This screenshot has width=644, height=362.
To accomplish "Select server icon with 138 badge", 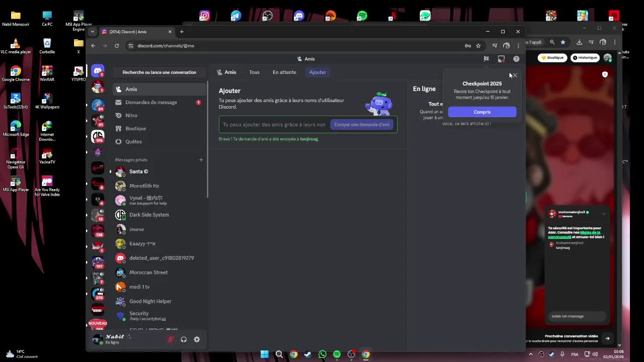I will (x=98, y=230).
